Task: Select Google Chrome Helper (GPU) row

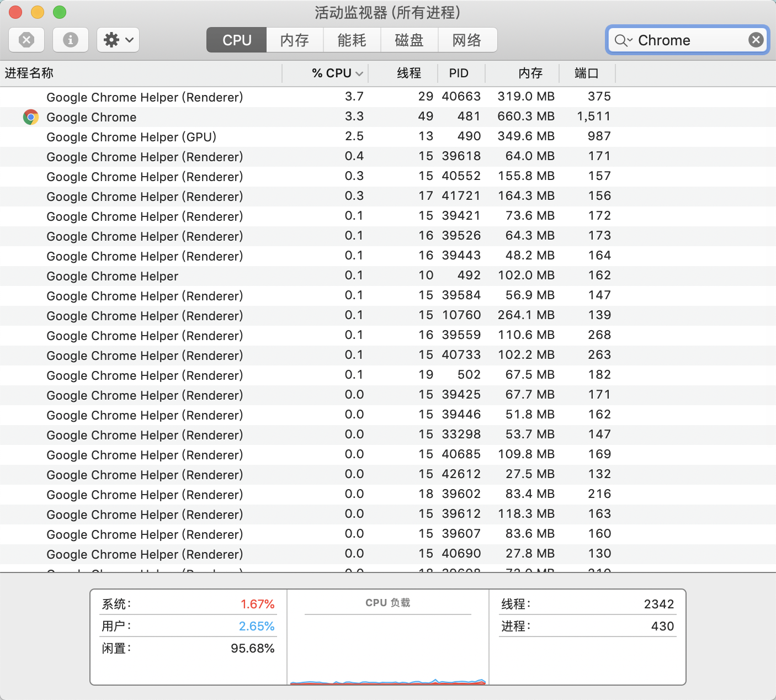Action: [x=388, y=137]
